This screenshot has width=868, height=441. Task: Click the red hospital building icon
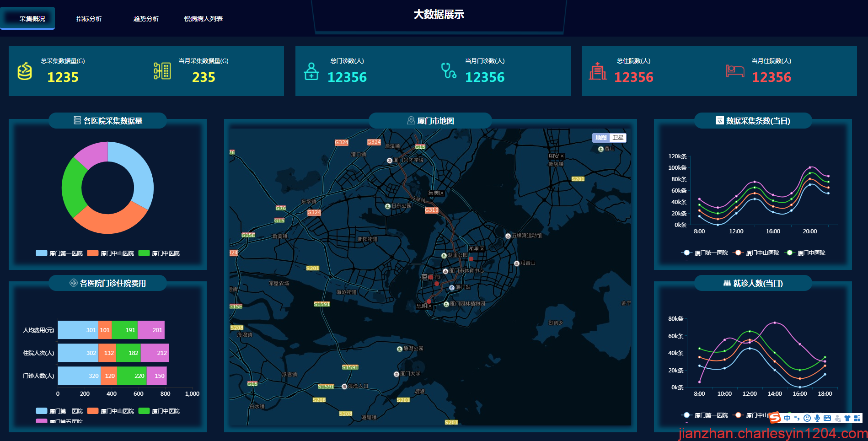597,71
